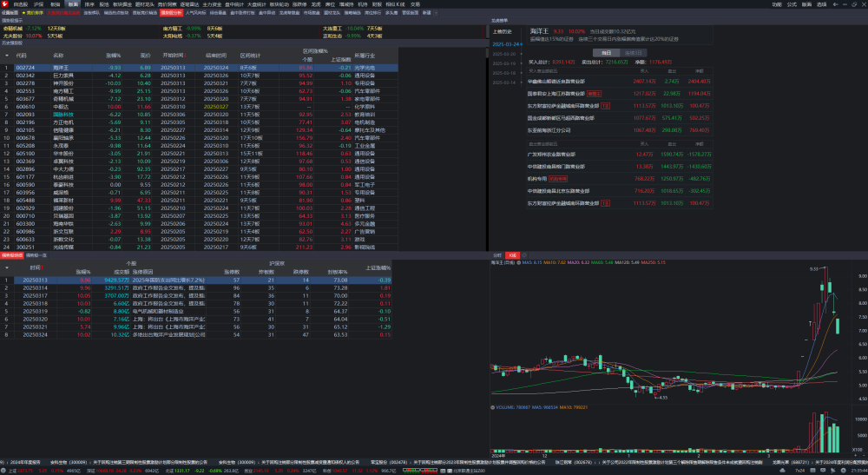This screenshot has width=868, height=475.
Task: Open the dropdown arrow beside 代码 column
Action: coord(7,56)
